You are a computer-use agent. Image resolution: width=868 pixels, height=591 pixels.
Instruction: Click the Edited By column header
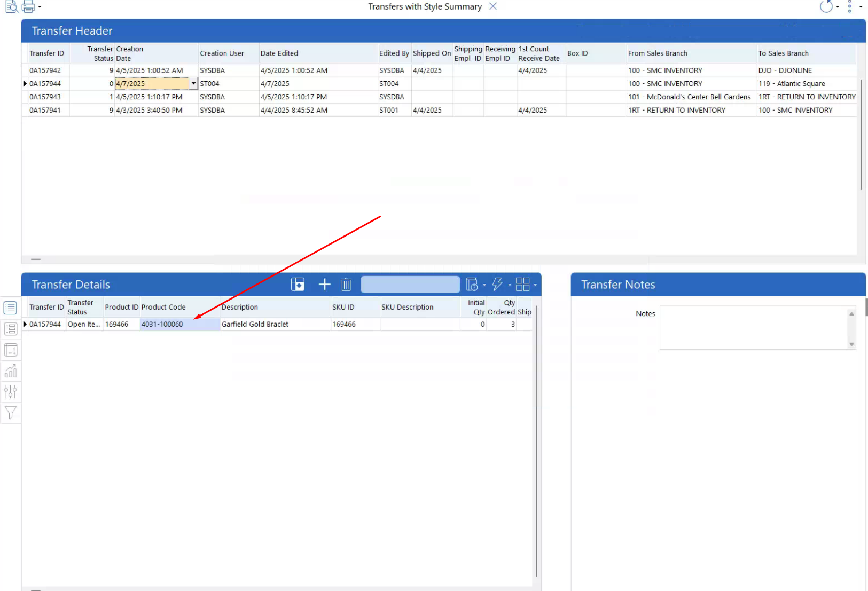pyautogui.click(x=394, y=53)
